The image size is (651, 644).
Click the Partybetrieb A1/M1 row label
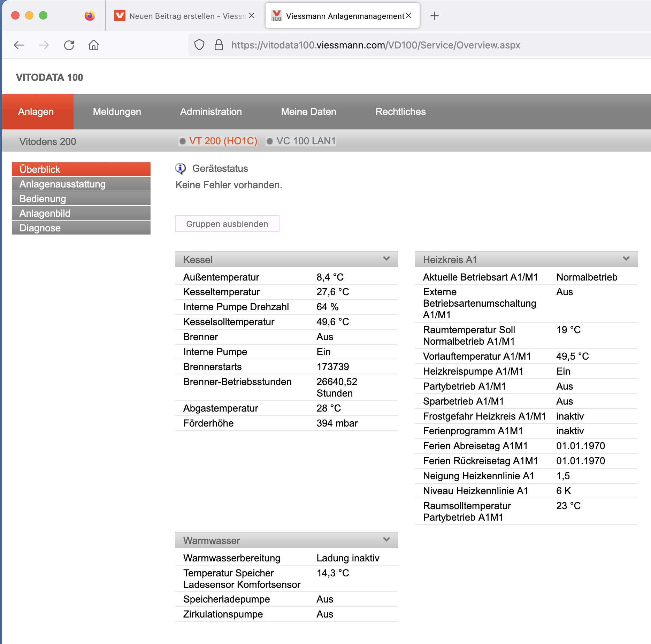(464, 386)
